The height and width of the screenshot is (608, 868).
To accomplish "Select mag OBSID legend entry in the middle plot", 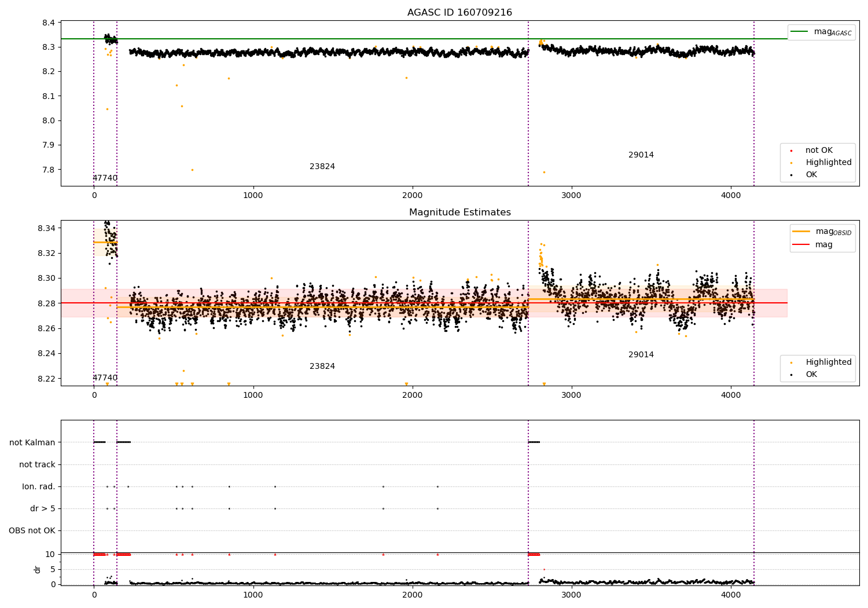I will tap(822, 232).
